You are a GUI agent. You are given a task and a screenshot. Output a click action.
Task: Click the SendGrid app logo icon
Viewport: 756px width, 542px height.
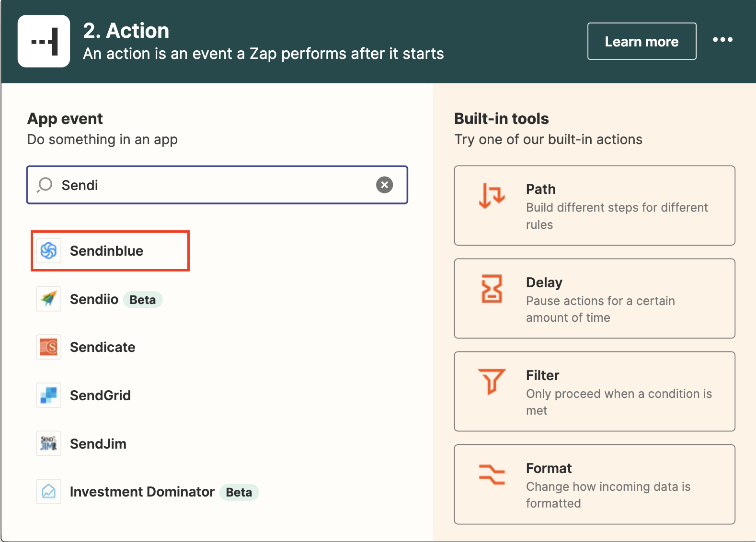click(x=49, y=395)
